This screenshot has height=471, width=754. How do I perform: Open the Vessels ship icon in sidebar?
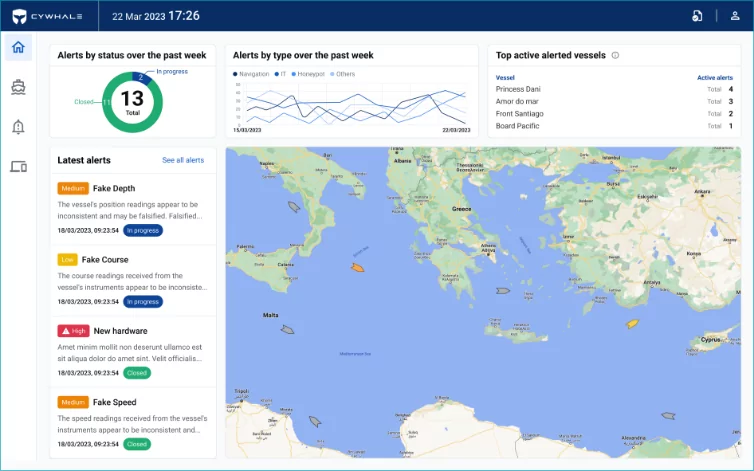[x=18, y=86]
